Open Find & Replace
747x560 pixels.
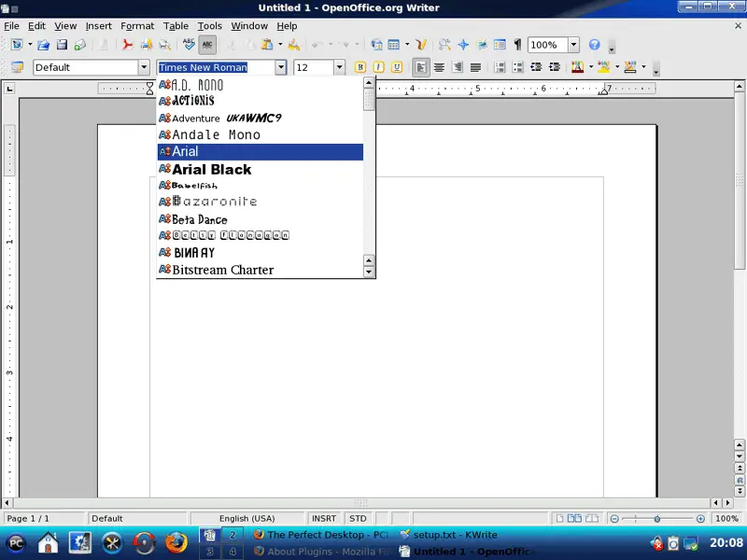point(444,45)
